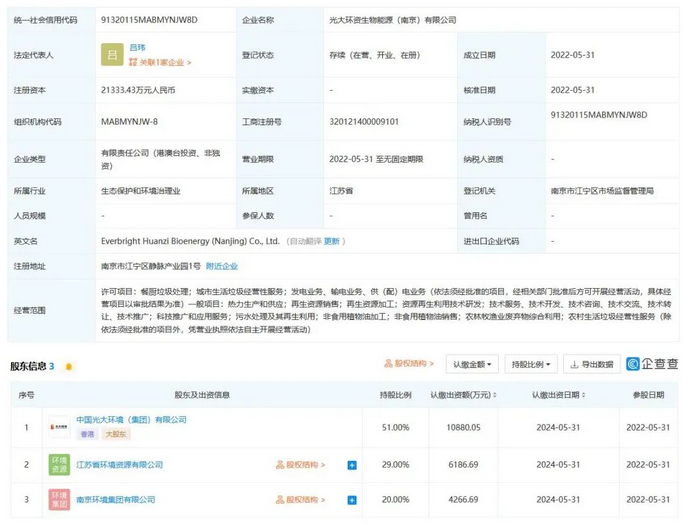Click 环境资源 green logo icon

click(59, 465)
